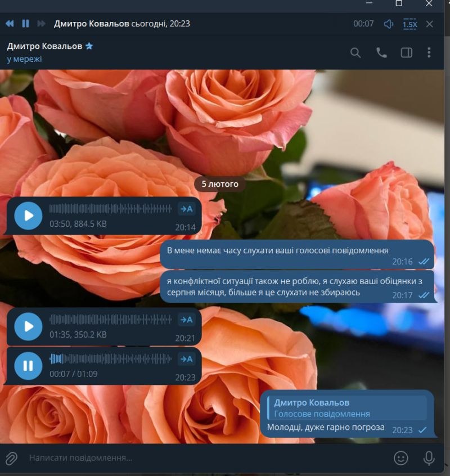The height and width of the screenshot is (476, 450).
Task: Skip to next voice message in player bar
Action: [41, 24]
